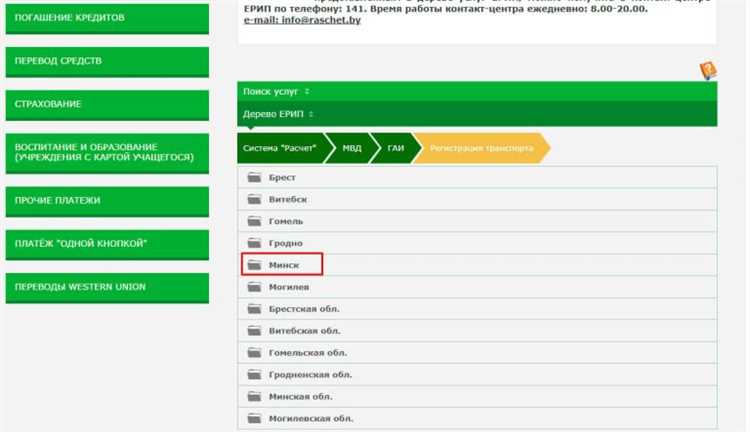Screen dimensions: 750x432
Task: Go to Система "Расчет" breadcrumb
Action: pyautogui.click(x=280, y=148)
